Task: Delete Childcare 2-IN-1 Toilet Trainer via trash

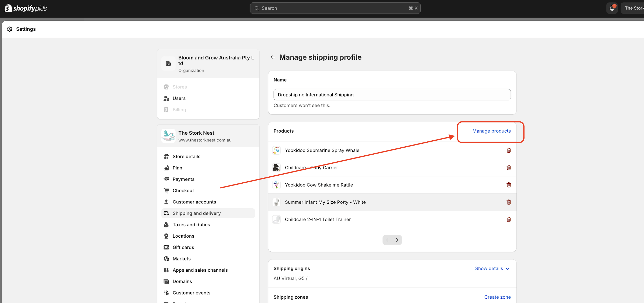Action: 509,219
